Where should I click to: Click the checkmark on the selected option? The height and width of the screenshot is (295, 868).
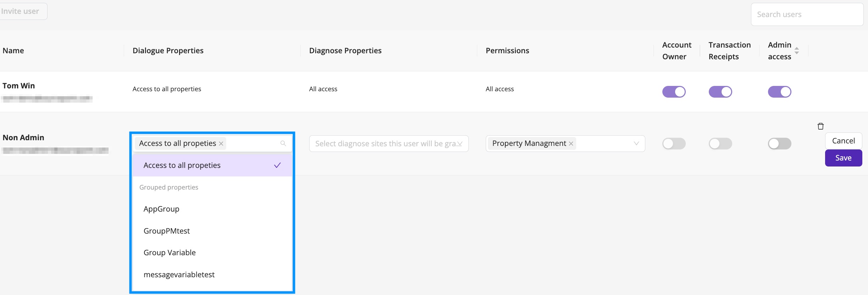tap(277, 165)
